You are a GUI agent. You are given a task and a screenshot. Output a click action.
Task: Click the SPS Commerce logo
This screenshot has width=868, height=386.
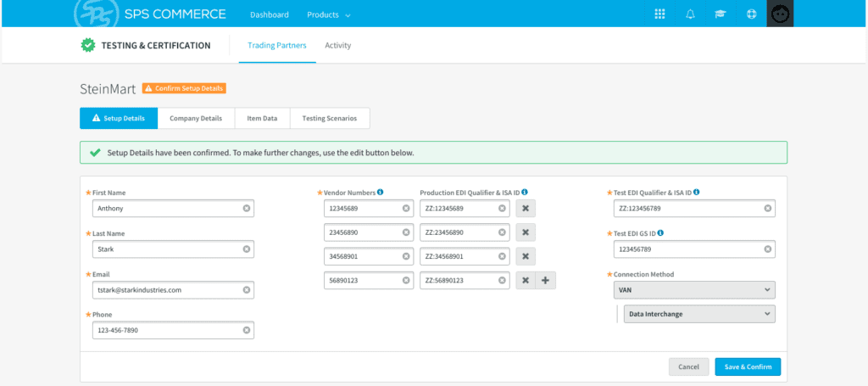(x=151, y=14)
